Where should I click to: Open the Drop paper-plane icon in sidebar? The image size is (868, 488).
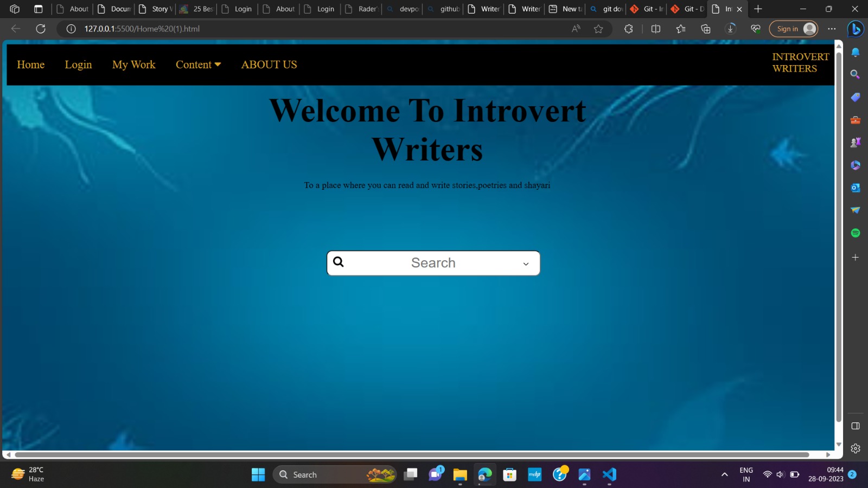pyautogui.click(x=856, y=210)
